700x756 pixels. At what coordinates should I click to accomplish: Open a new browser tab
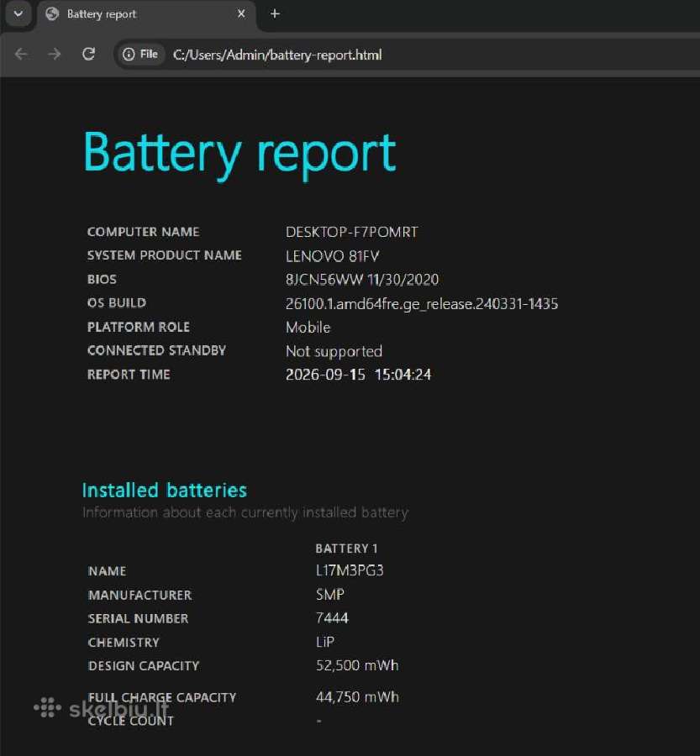[x=275, y=14]
